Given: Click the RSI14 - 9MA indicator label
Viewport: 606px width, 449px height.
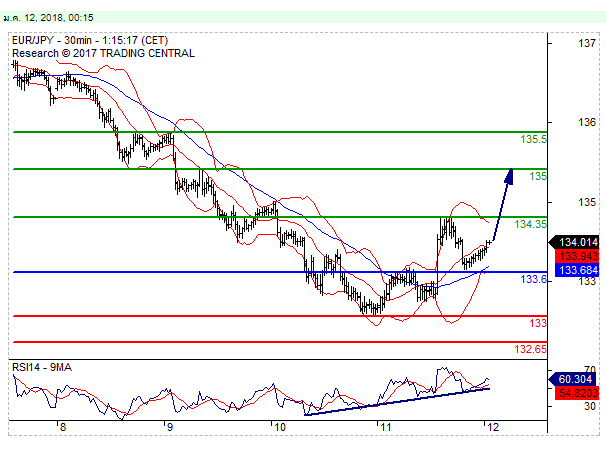Looking at the screenshot, I should pos(41,367).
